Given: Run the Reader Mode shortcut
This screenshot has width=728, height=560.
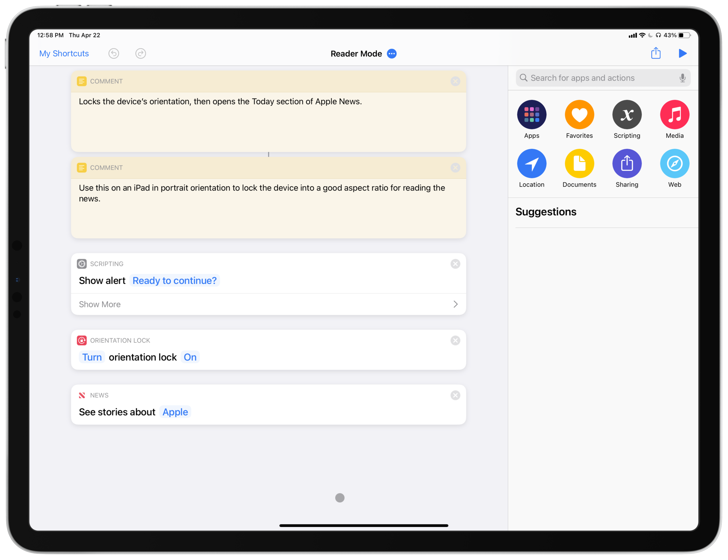Looking at the screenshot, I should [682, 54].
